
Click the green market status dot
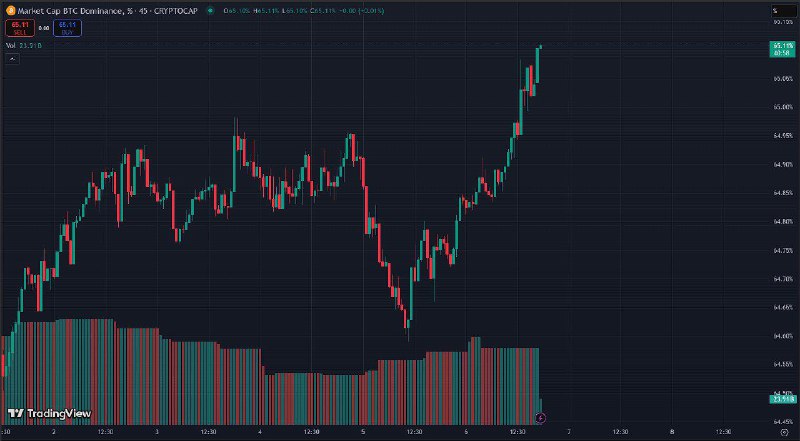pos(211,10)
